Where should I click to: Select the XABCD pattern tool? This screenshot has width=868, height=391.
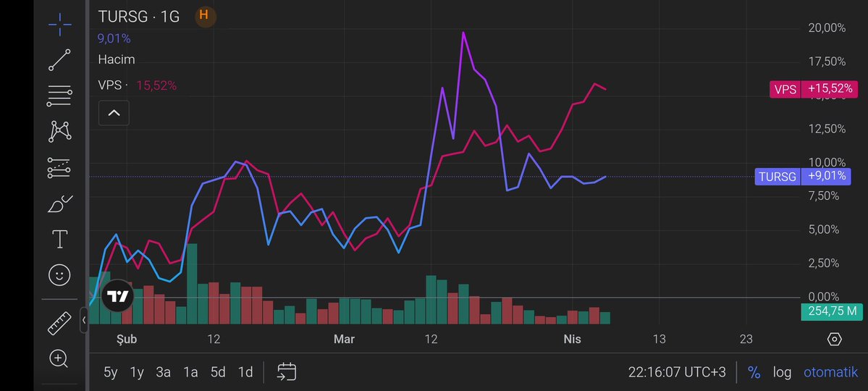[x=59, y=132]
